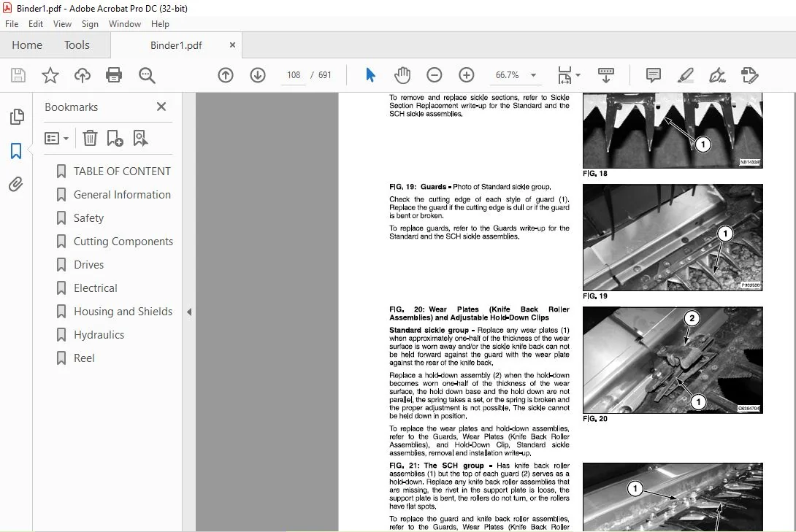Enable scrolling mode keyboard icon
The image size is (796, 532).
pos(605,75)
